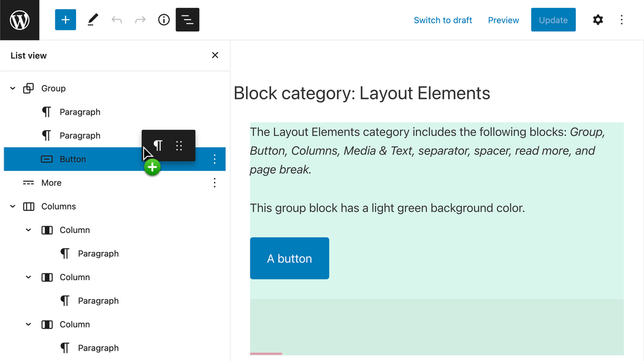644x361 pixels.
Task: Click the first Column block icon
Action: click(x=47, y=230)
